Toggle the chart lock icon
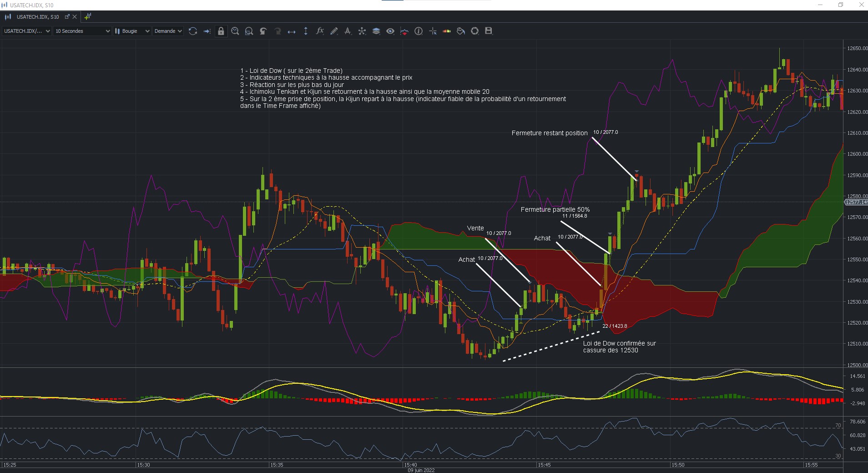 [x=221, y=31]
